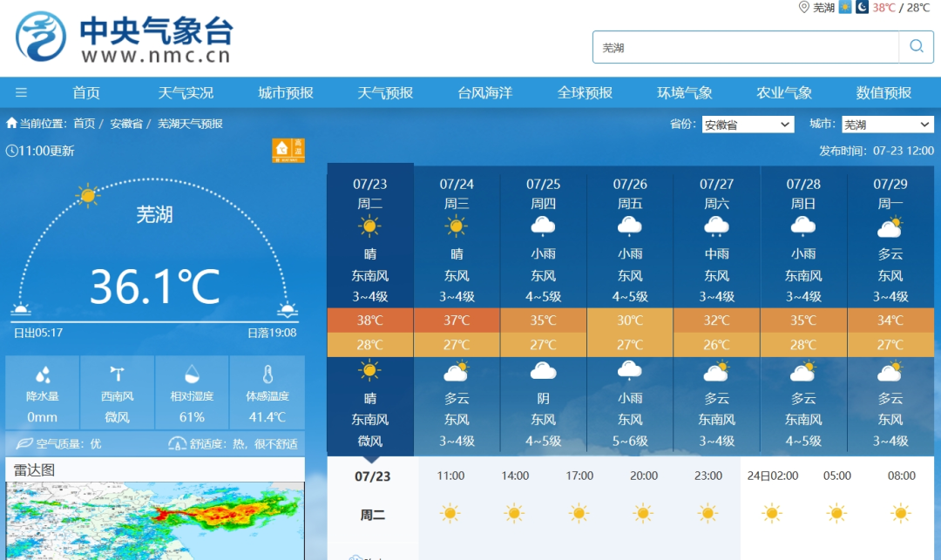Click the 西南风 wind vane icon
Image resolution: width=941 pixels, height=560 pixels.
click(x=117, y=374)
